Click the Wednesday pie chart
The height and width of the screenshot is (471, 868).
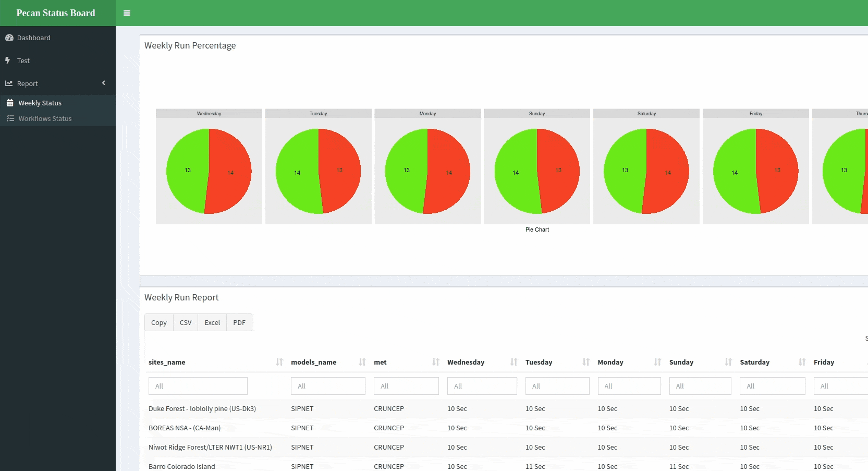point(209,171)
